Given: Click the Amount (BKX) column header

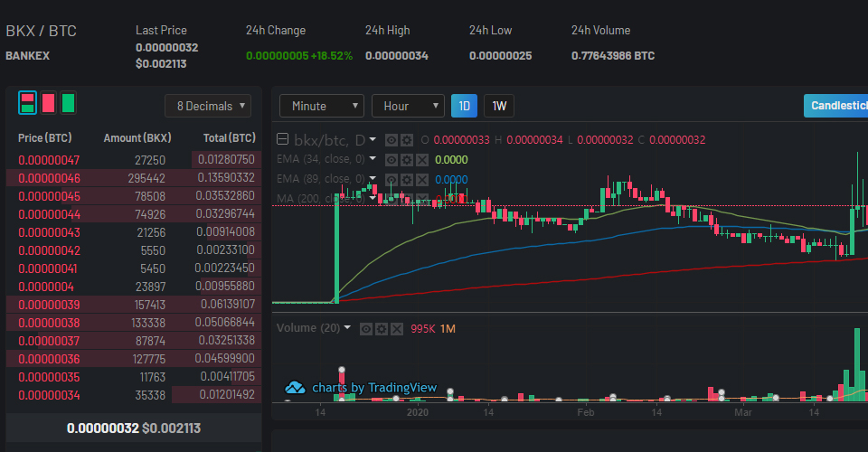Looking at the screenshot, I should [137, 137].
